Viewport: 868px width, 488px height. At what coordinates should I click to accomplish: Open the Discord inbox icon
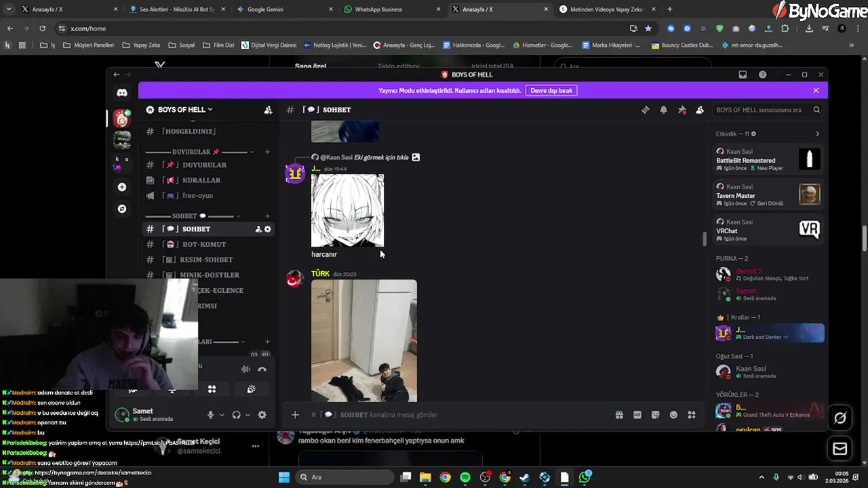coord(743,75)
